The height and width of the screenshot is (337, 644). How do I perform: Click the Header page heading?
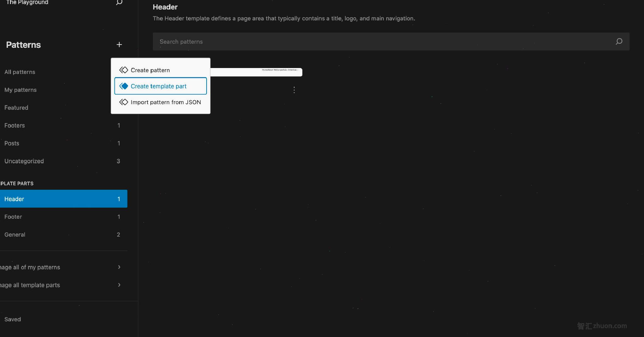(165, 7)
